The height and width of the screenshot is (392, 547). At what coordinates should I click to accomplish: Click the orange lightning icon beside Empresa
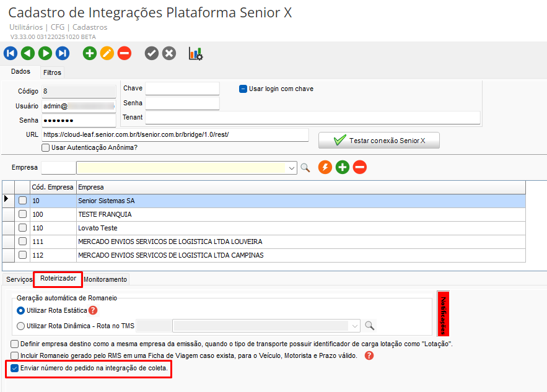point(325,167)
